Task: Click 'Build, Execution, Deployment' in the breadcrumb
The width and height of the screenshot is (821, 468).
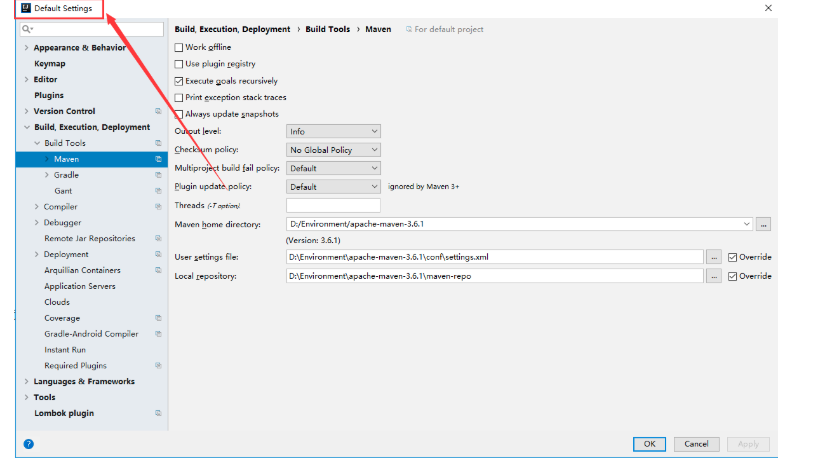Action: pyautogui.click(x=232, y=29)
